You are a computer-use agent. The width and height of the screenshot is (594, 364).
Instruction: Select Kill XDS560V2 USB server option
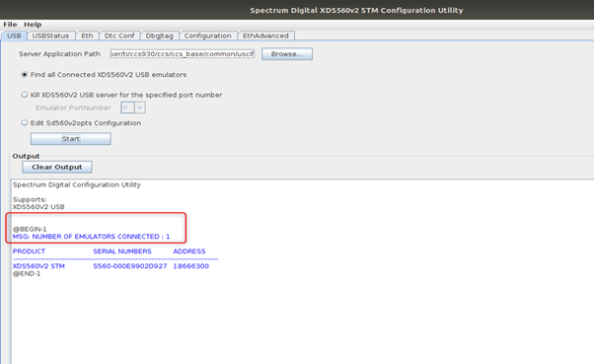coord(25,95)
